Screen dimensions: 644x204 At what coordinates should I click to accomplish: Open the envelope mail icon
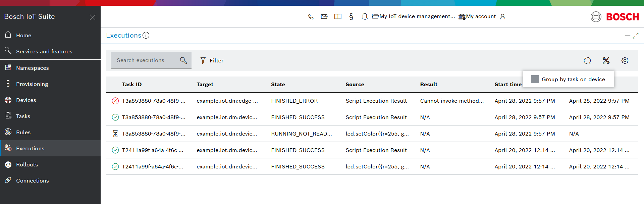[x=324, y=16]
